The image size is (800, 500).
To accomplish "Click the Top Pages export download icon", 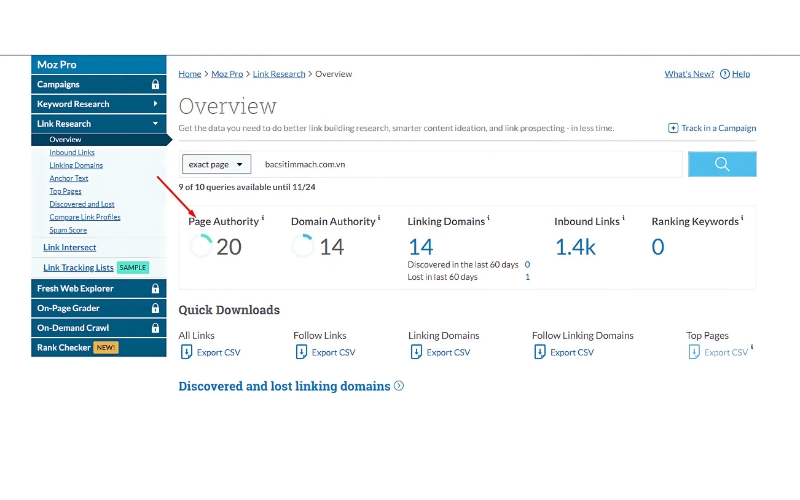I will (x=694, y=352).
